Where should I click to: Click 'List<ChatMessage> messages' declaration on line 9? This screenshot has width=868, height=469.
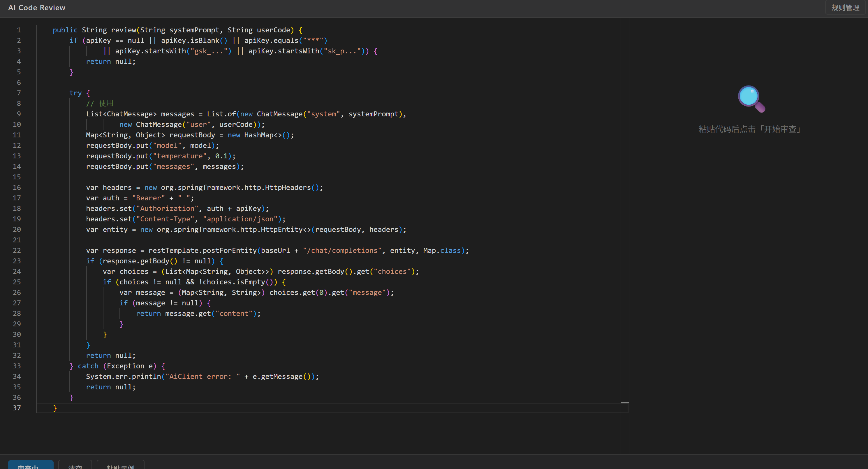[x=140, y=114]
